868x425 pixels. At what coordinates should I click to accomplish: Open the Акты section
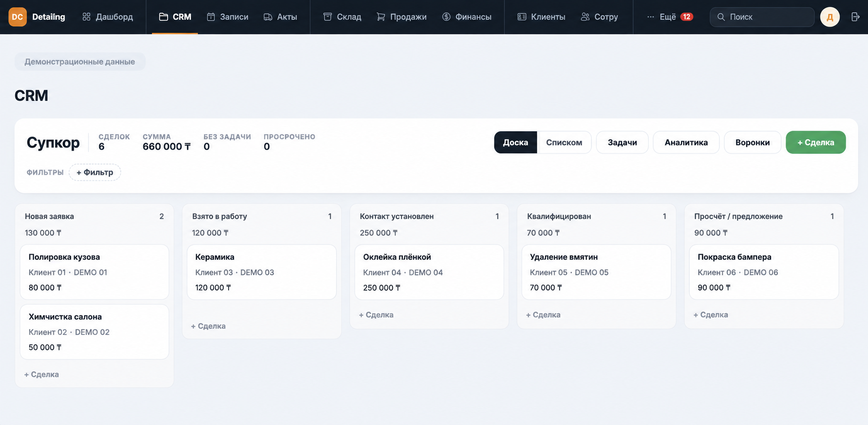[280, 17]
